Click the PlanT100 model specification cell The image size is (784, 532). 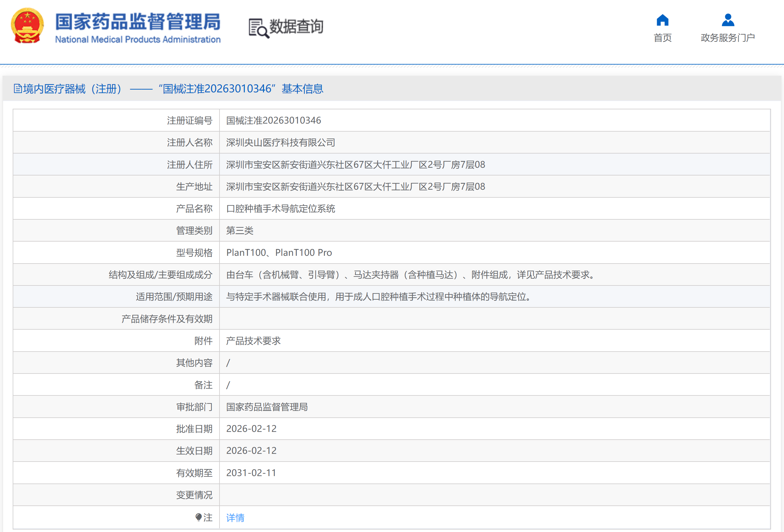[279, 252]
